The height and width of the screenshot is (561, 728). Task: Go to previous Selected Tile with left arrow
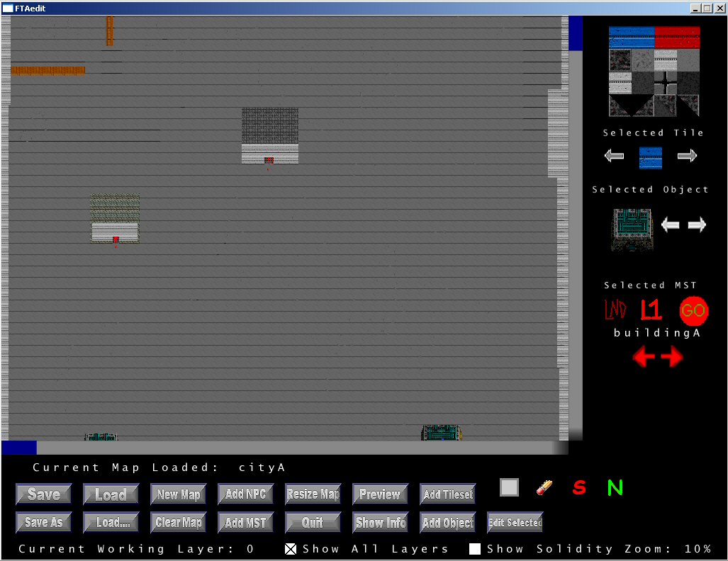click(614, 157)
